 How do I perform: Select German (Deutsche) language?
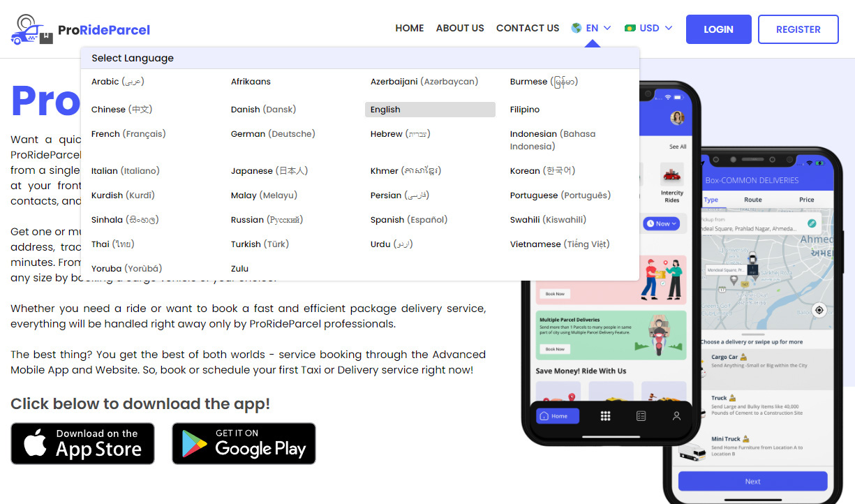tap(273, 134)
